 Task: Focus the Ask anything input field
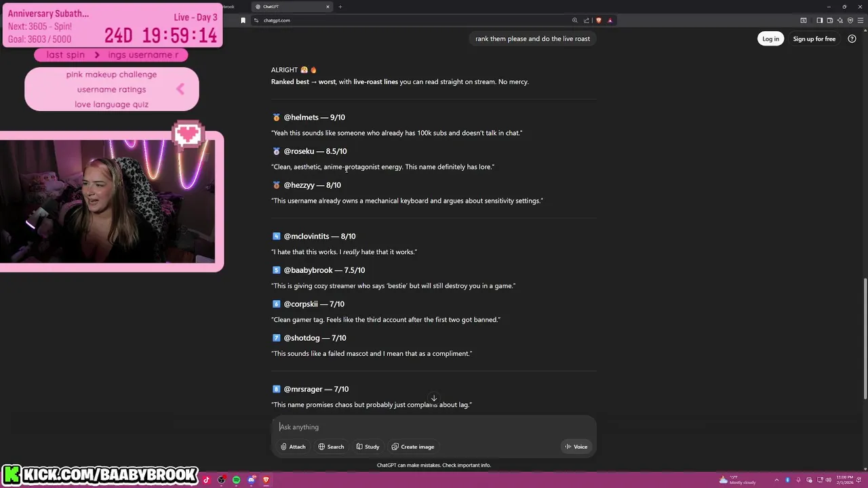434,427
